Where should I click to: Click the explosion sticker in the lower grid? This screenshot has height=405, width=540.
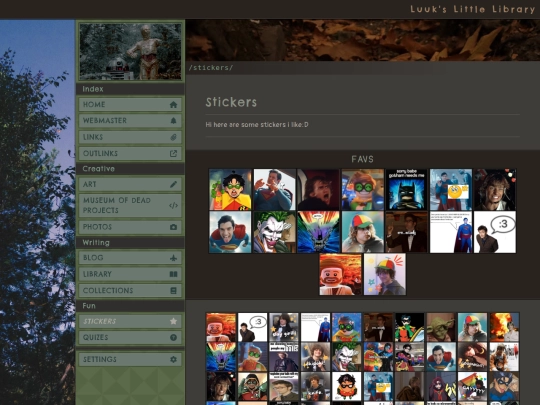click(x=504, y=327)
